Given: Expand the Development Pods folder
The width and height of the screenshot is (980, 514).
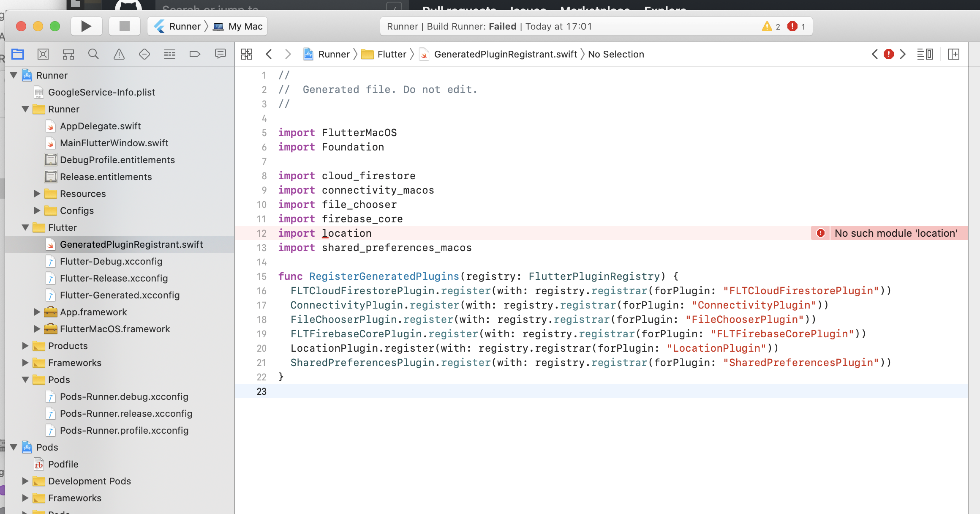Looking at the screenshot, I should (25, 481).
